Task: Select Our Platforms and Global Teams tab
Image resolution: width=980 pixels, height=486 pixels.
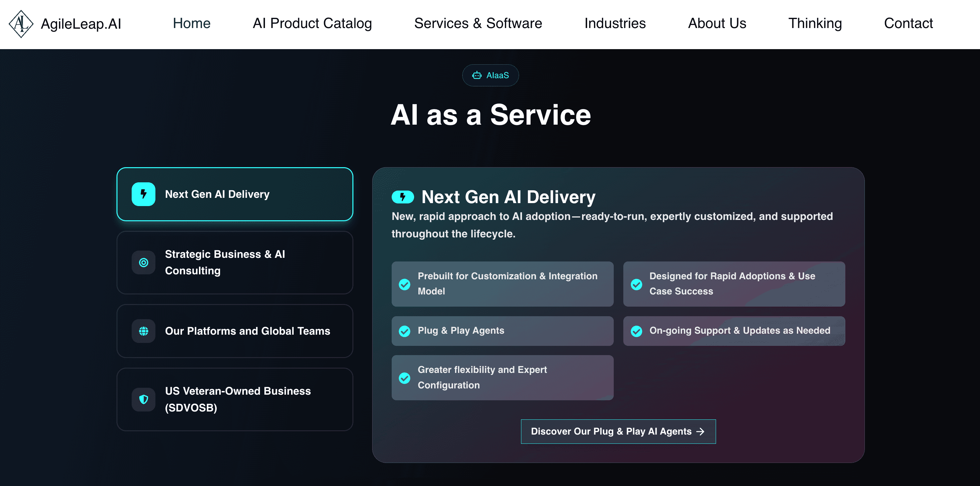Action: point(235,331)
